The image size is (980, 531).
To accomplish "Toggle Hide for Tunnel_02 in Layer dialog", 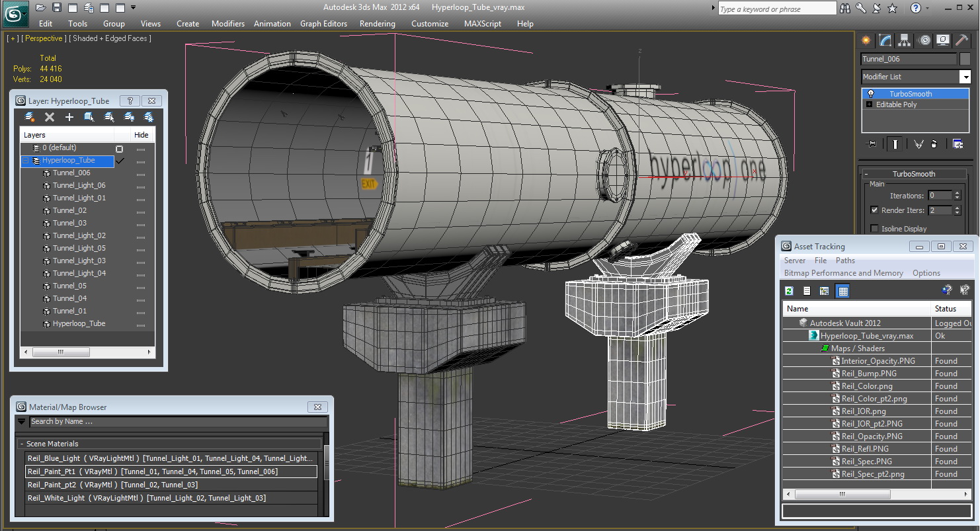I will tap(141, 211).
